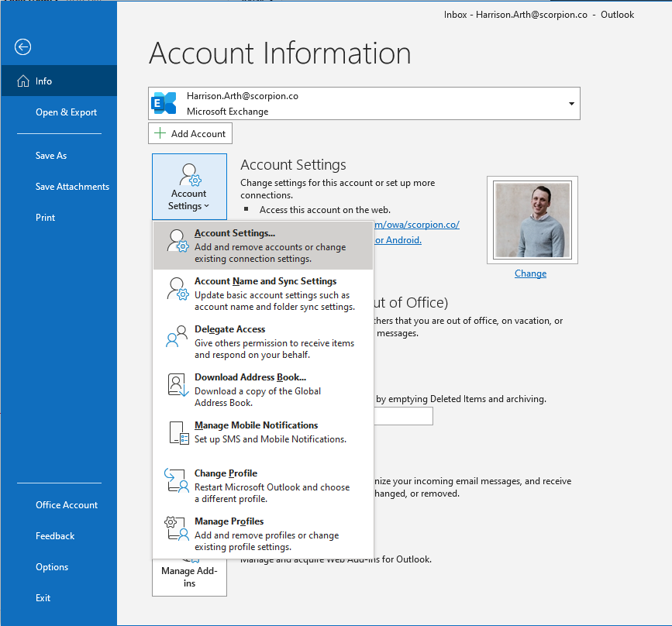Collapse the Account Settings dropdown button
Image resolution: width=672 pixels, height=626 pixels.
click(x=189, y=187)
